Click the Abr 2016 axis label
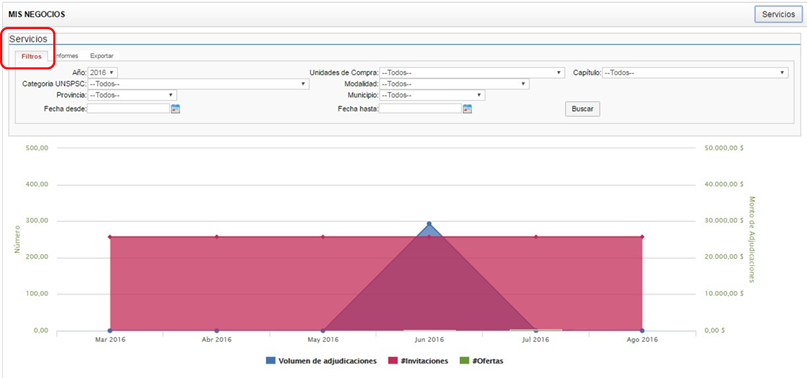This screenshot has height=378, width=807. [216, 340]
